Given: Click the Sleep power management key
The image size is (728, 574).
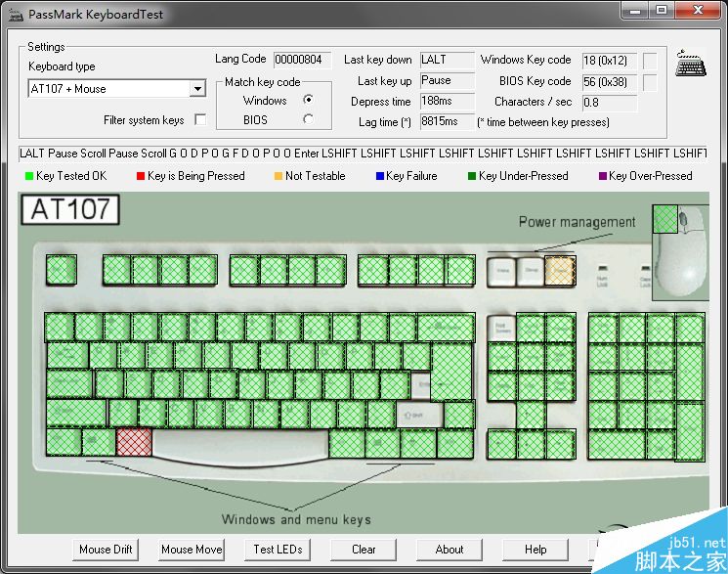Looking at the screenshot, I should (x=531, y=272).
